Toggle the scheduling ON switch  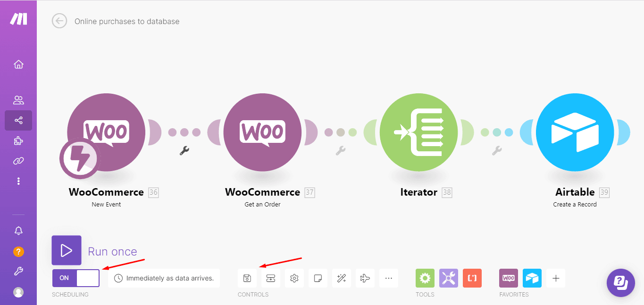(x=76, y=278)
